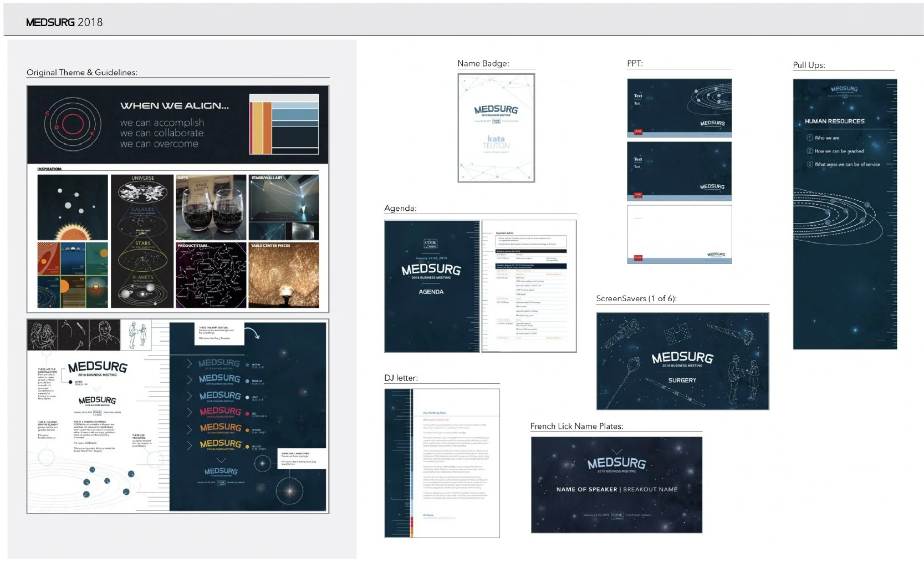Click the 'PPT:' heading
This screenshot has height=578, width=924.
tap(635, 63)
